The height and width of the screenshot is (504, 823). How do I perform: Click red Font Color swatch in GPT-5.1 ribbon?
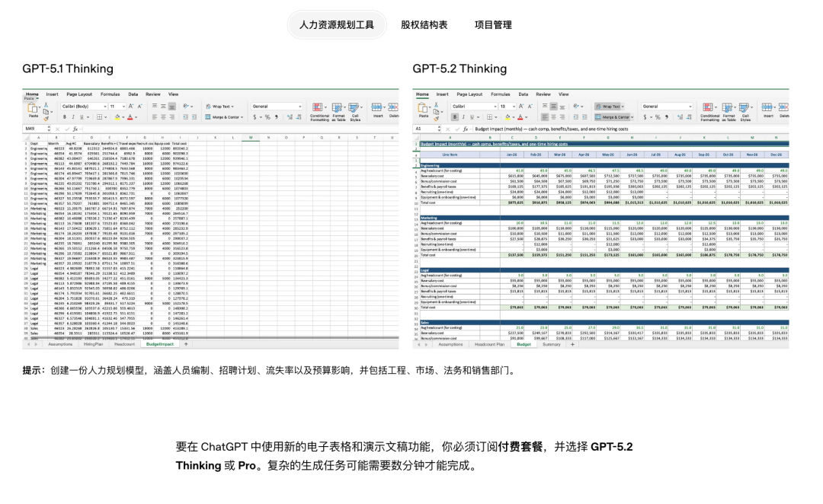click(x=130, y=117)
